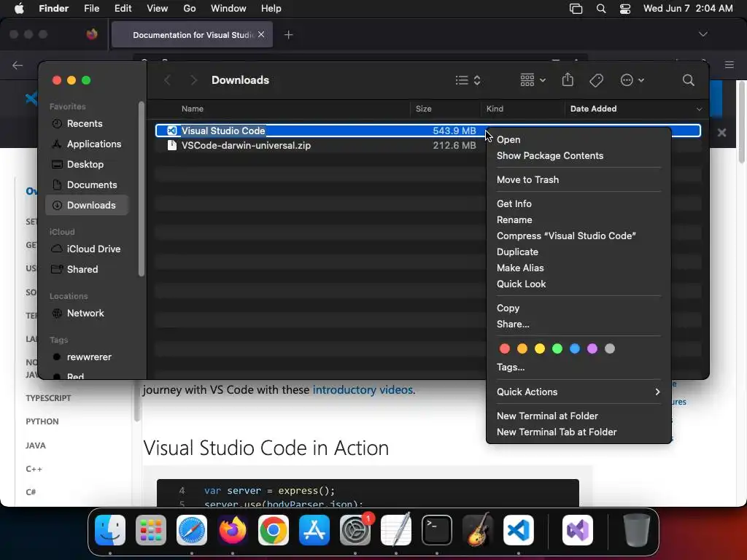Open App Store from the Dock
Screen dimensions: 747x560
(x=314, y=530)
